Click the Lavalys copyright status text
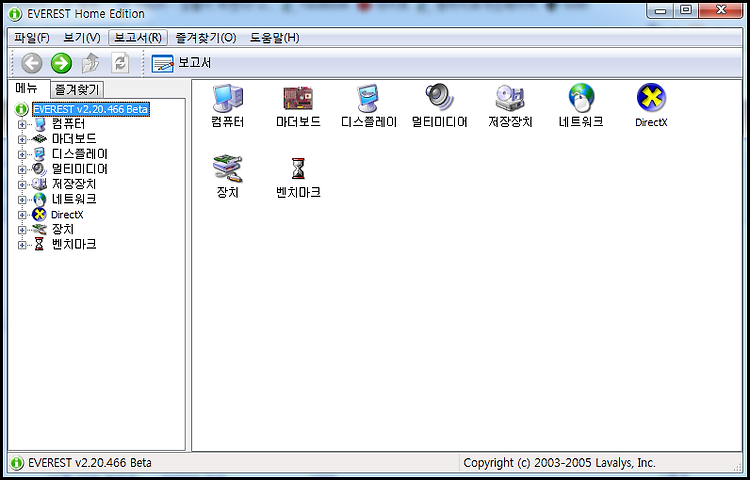The height and width of the screenshot is (480, 750). click(559, 463)
